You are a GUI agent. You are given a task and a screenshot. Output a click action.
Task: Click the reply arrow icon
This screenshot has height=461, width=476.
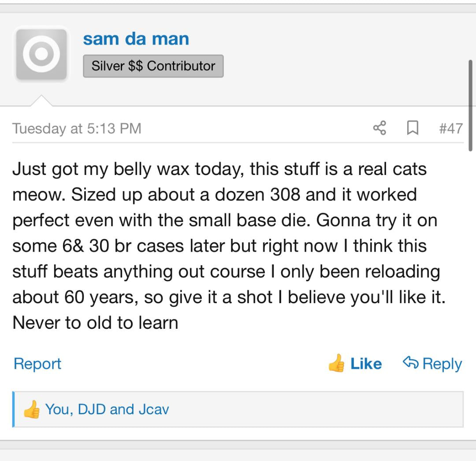(410, 363)
